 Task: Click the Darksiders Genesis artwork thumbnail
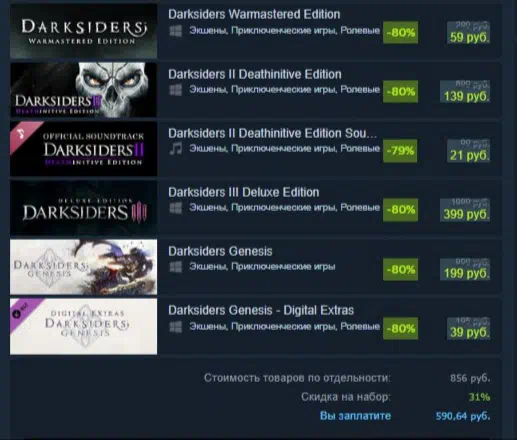point(83,267)
